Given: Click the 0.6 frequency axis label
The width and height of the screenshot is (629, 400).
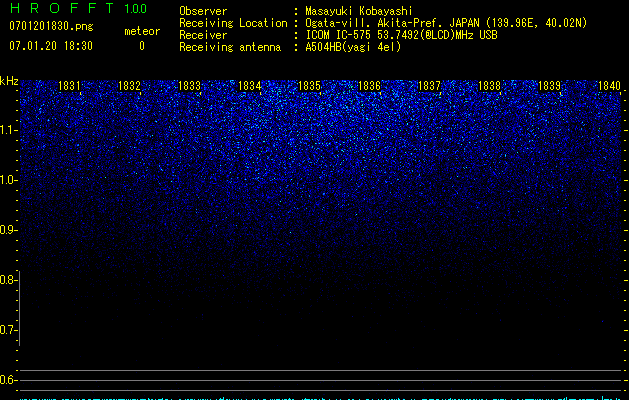Looking at the screenshot, I should [x=8, y=380].
